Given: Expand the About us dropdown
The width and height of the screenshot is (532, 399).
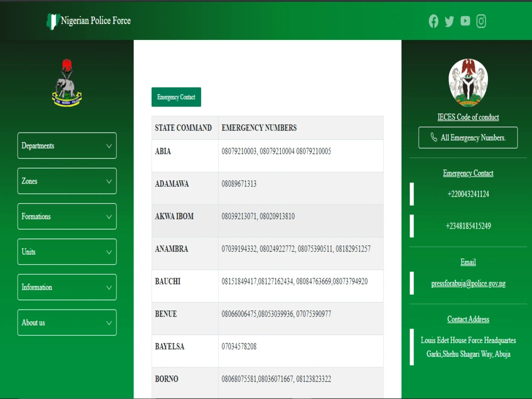Looking at the screenshot, I should 67,322.
